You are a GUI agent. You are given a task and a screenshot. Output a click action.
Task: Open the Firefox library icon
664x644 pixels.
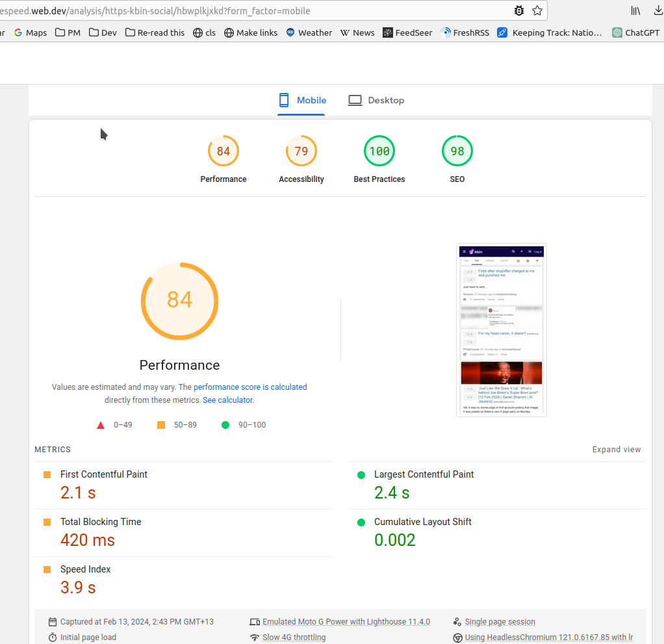pos(636,10)
